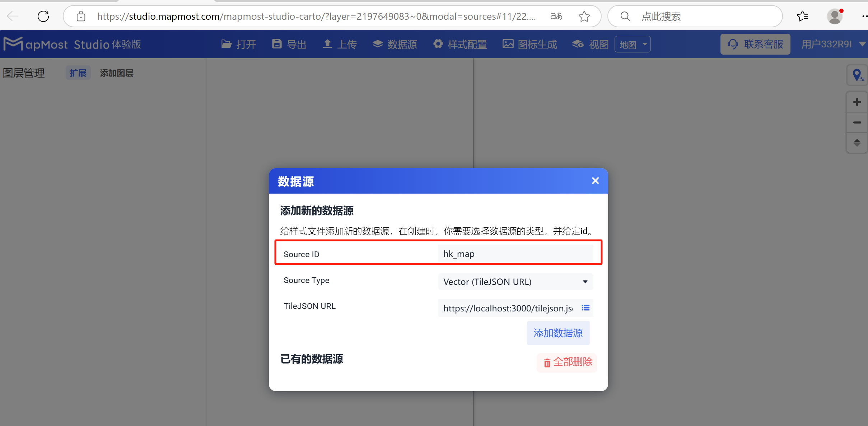This screenshot has height=426, width=868.
Task: Click 全部删除 to delete all sources
Action: coord(566,362)
